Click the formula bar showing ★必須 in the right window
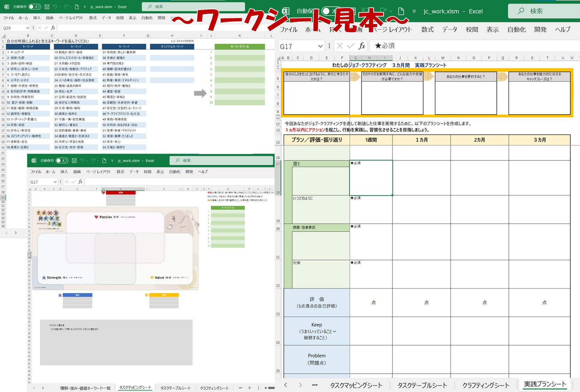The height and width of the screenshot is (392, 580). [474, 46]
